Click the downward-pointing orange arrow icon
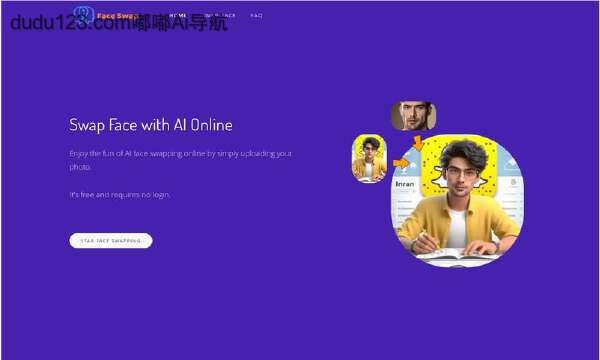The width and height of the screenshot is (600, 360). click(418, 143)
